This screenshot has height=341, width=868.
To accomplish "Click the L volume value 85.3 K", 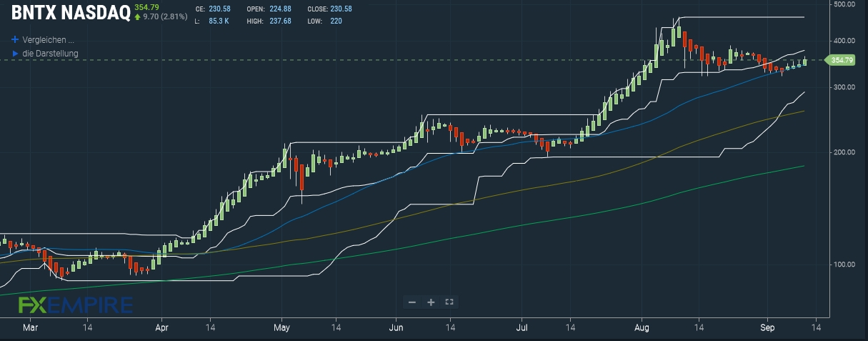I will tap(219, 21).
